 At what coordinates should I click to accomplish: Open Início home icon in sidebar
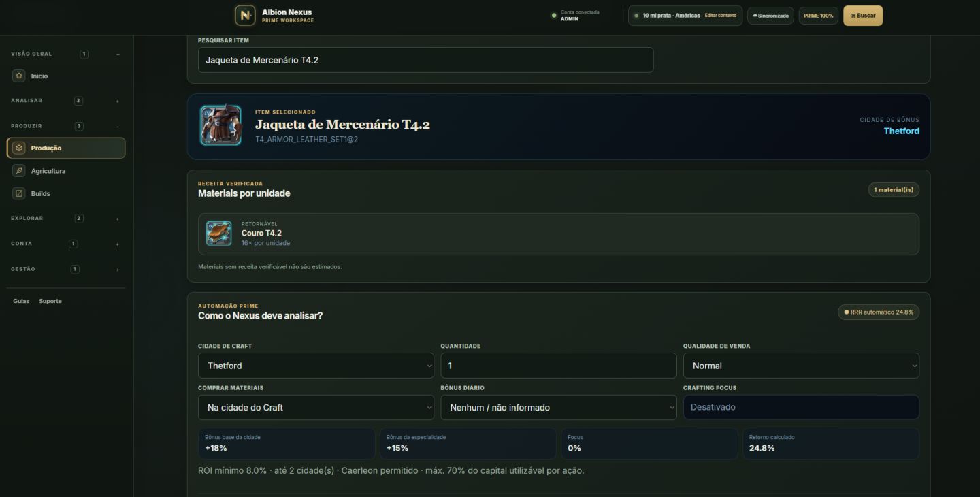coord(19,76)
